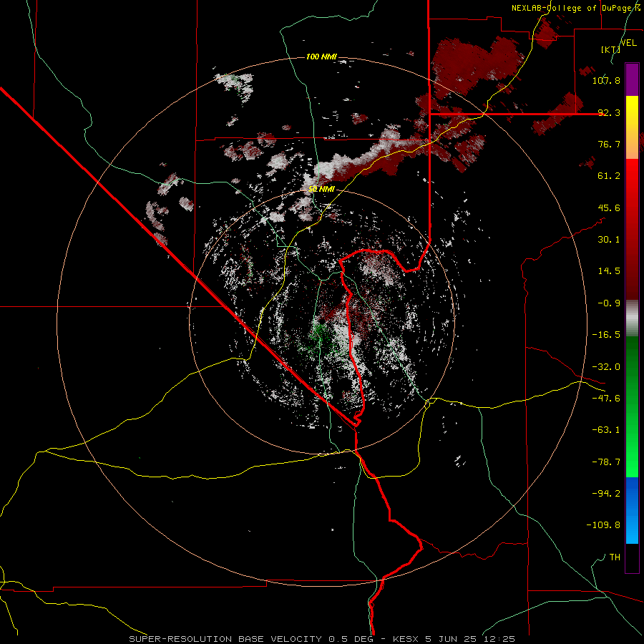This screenshot has width=644, height=644.
Task: Click the -16.5 velocity scale value
Action: tap(606, 335)
